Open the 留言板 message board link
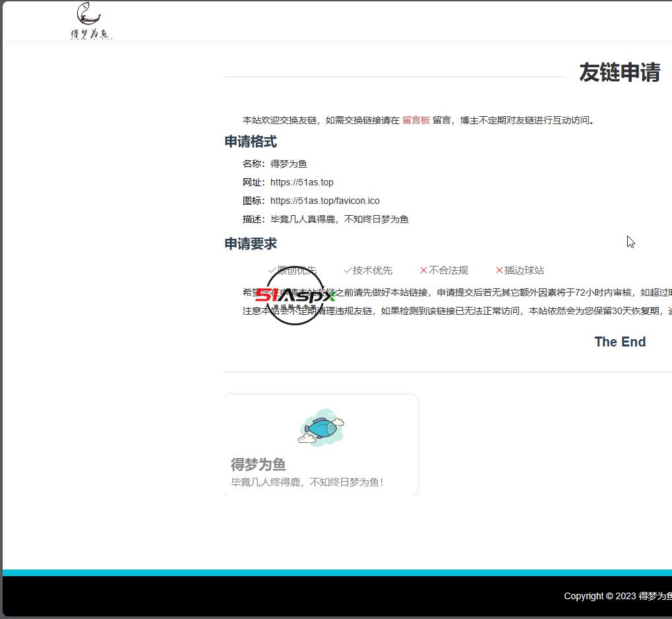 (x=415, y=120)
